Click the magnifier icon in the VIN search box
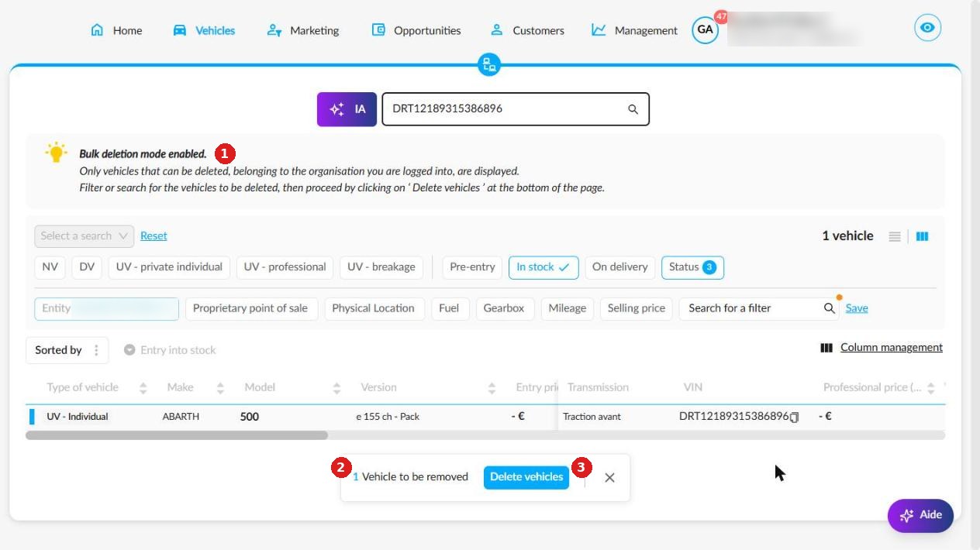The width and height of the screenshot is (980, 550). 633,109
